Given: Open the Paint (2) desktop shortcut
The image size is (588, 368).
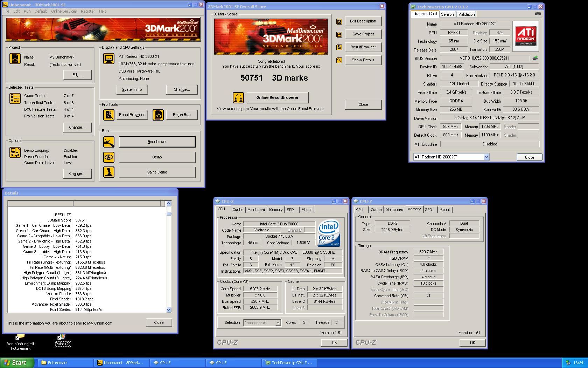Looking at the screenshot, I should coord(63,340).
